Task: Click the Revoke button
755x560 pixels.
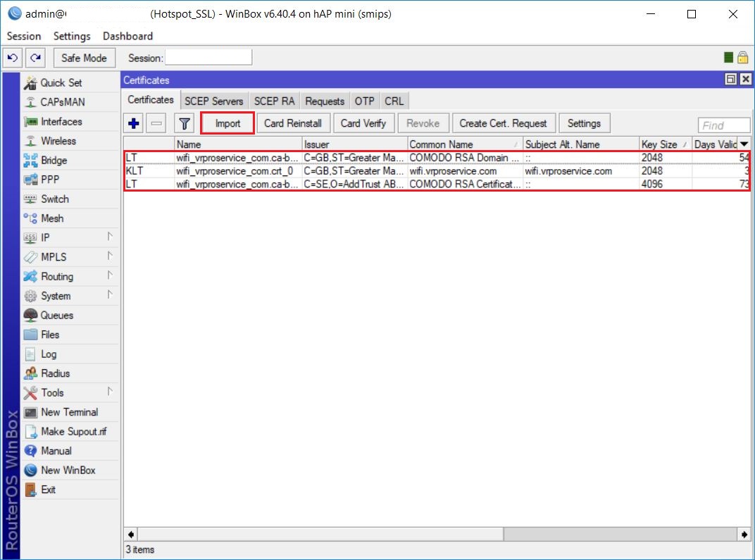Action: [x=423, y=123]
